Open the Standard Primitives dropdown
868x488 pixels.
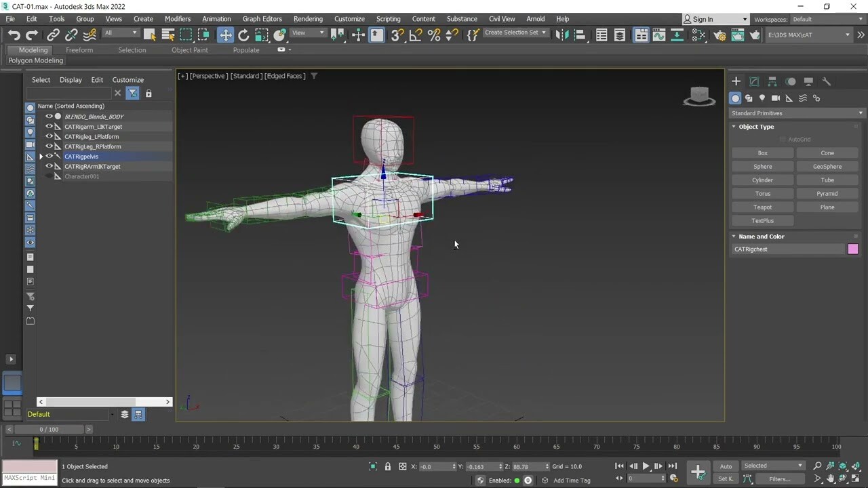797,113
